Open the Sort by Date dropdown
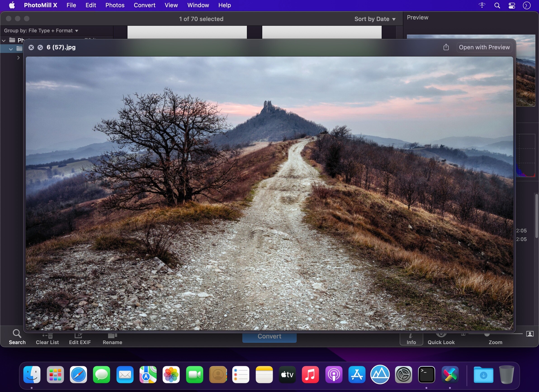This screenshot has width=539, height=392. 375,19
